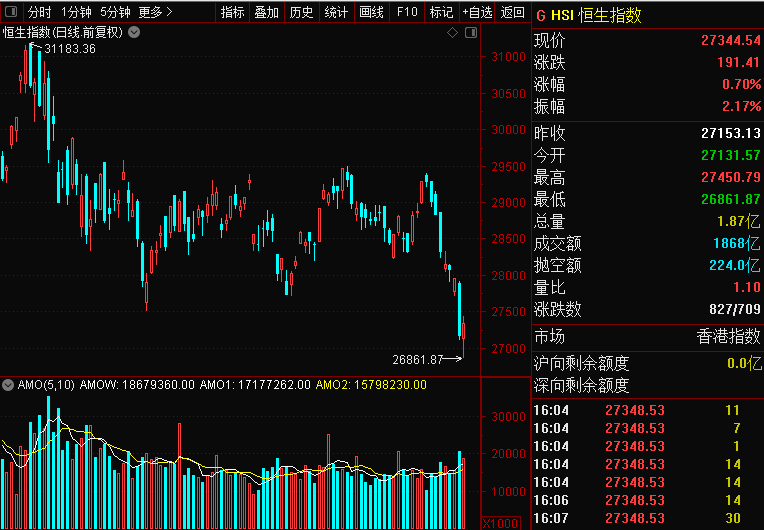The image size is (764, 530).
Task: Activate the 画线 drawing tools
Action: tap(371, 12)
